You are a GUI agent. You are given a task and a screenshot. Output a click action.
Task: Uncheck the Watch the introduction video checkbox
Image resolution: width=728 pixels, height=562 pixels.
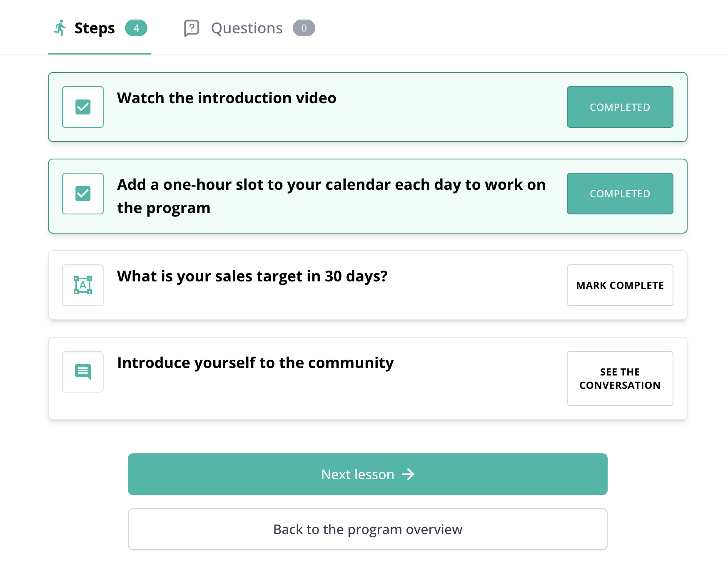click(x=83, y=107)
